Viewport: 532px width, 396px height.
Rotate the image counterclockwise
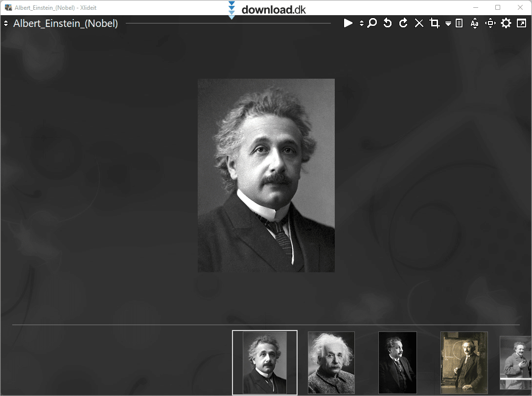click(x=388, y=23)
